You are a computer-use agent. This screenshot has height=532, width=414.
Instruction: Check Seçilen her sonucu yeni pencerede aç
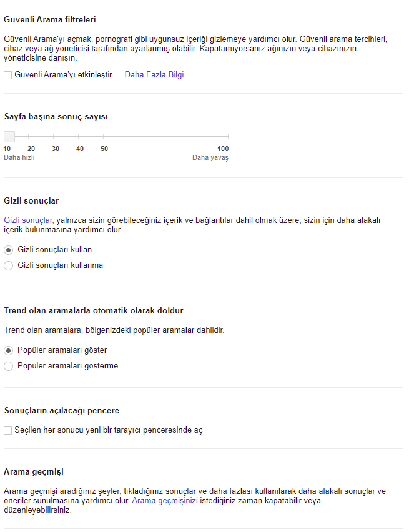click(x=7, y=430)
